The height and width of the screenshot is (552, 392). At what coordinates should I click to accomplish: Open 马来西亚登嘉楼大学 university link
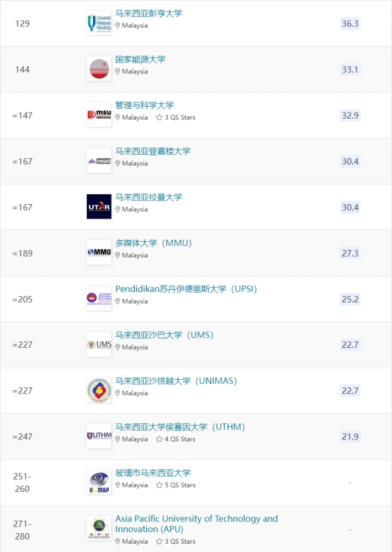(153, 151)
